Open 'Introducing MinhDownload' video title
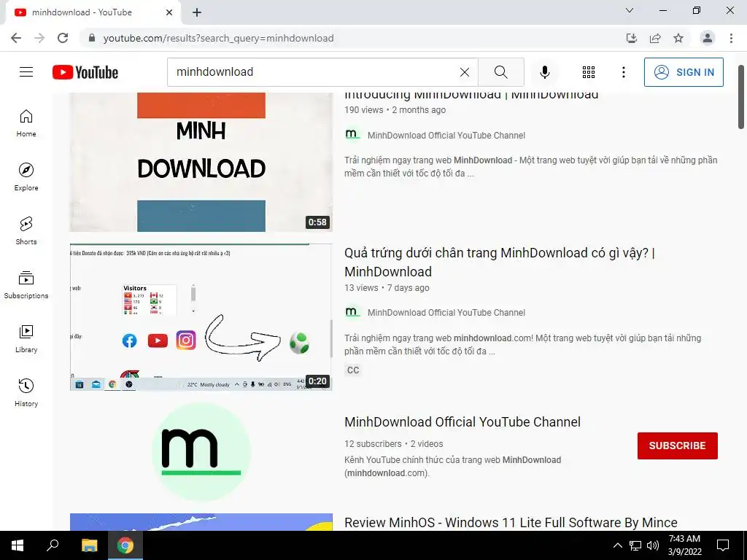Screen dimensions: 747x560 click(x=471, y=96)
